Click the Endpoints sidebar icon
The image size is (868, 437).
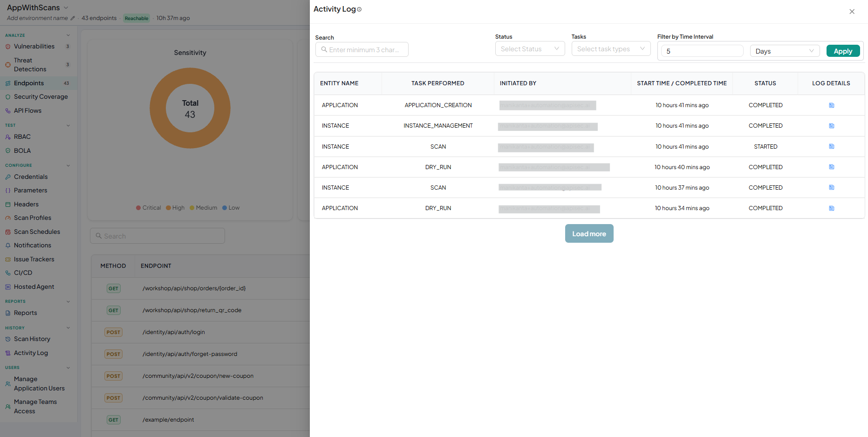point(8,83)
